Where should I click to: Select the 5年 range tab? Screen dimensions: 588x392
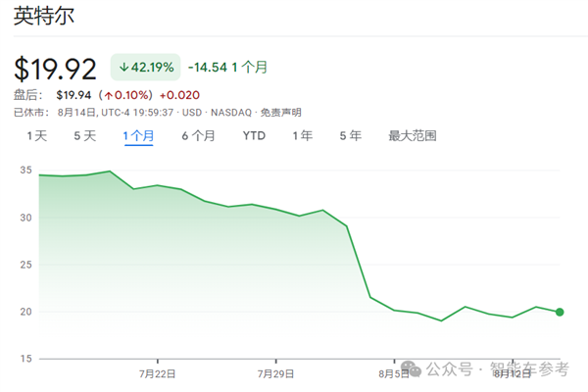(x=350, y=136)
